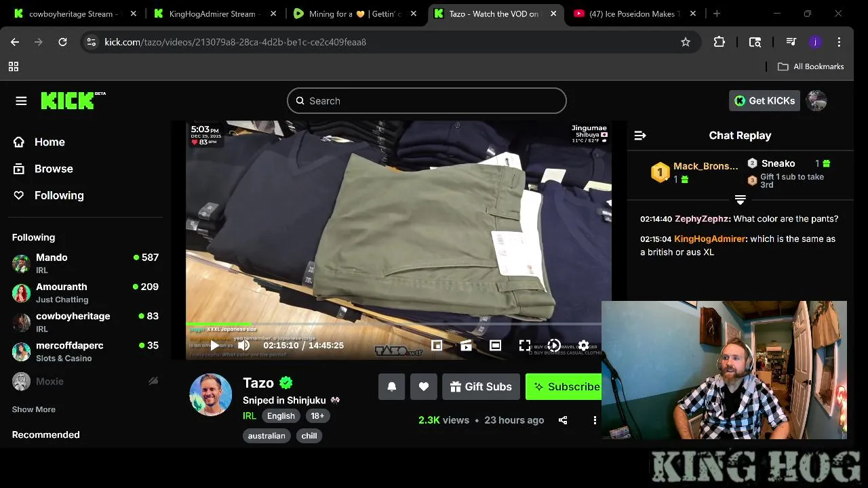The image size is (868, 488).
Task: Select the English language tag
Action: pyautogui.click(x=281, y=416)
